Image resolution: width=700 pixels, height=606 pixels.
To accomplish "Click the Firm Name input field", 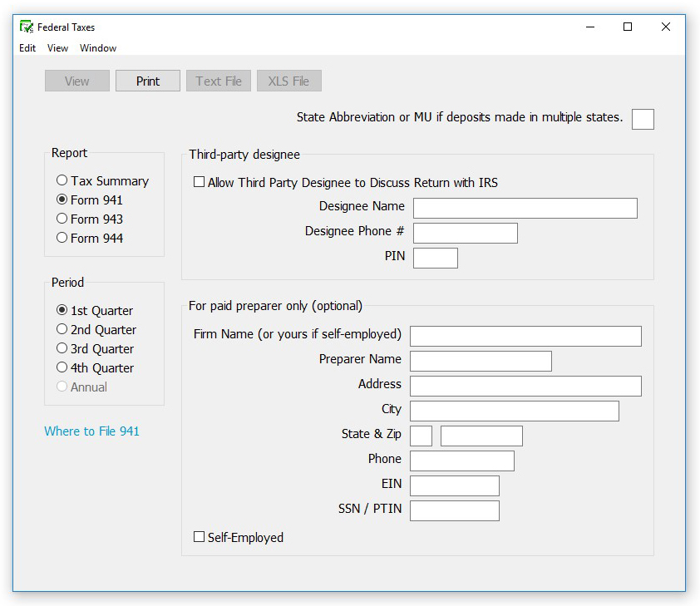I will click(x=525, y=337).
